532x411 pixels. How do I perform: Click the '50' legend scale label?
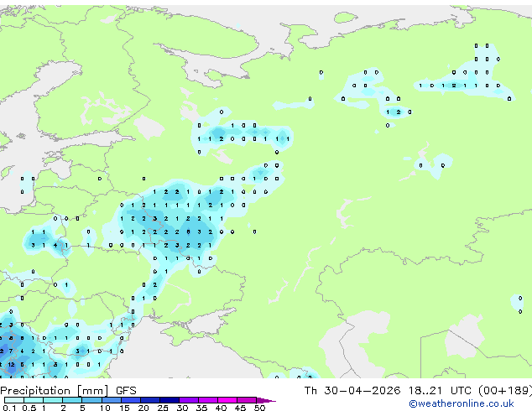click(259, 408)
